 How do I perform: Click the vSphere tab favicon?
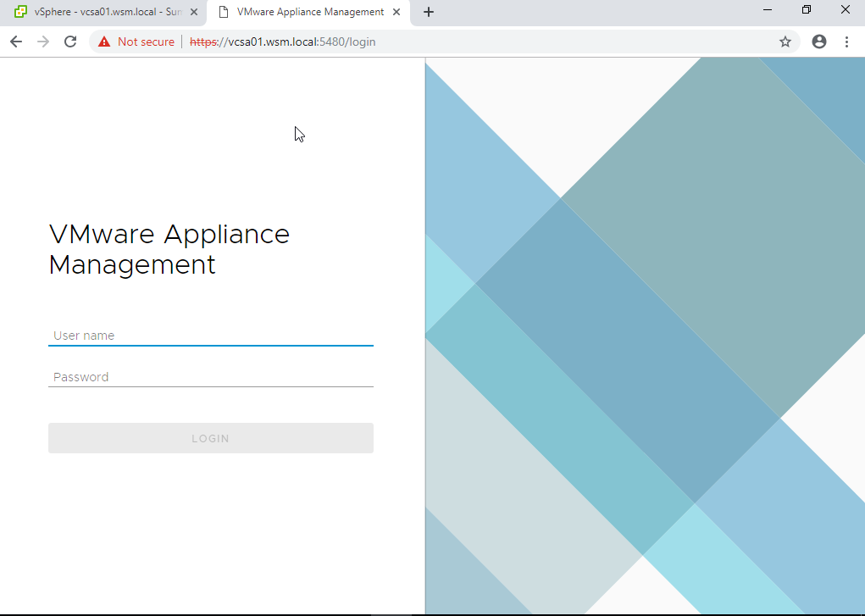click(x=20, y=12)
